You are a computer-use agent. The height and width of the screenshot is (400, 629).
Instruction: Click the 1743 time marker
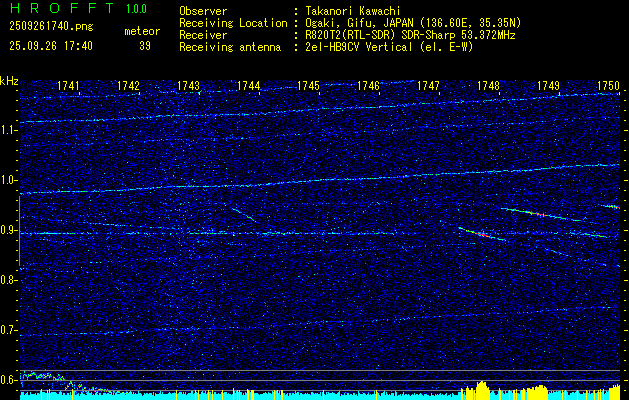click(x=189, y=85)
